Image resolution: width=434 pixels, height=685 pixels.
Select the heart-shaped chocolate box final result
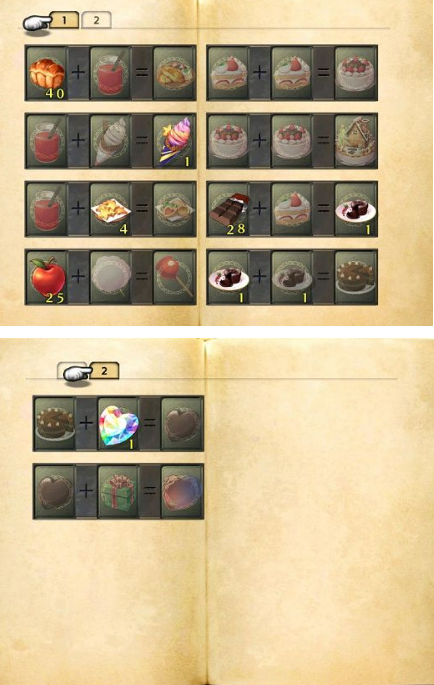(182, 491)
